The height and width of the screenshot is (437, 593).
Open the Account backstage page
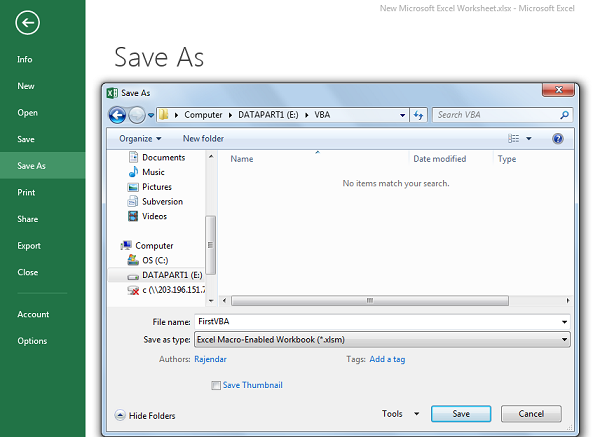tap(43, 314)
